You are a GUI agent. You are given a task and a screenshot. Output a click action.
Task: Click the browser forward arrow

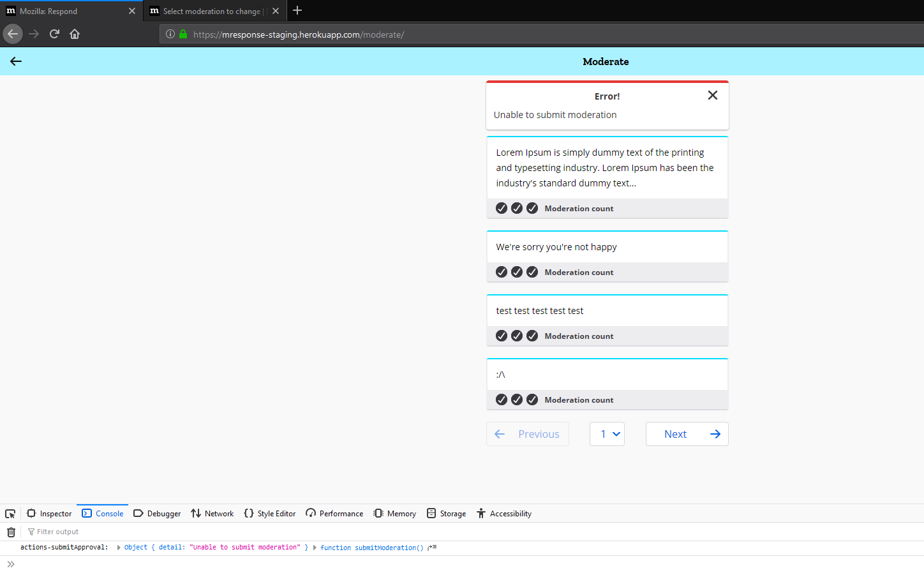[34, 34]
